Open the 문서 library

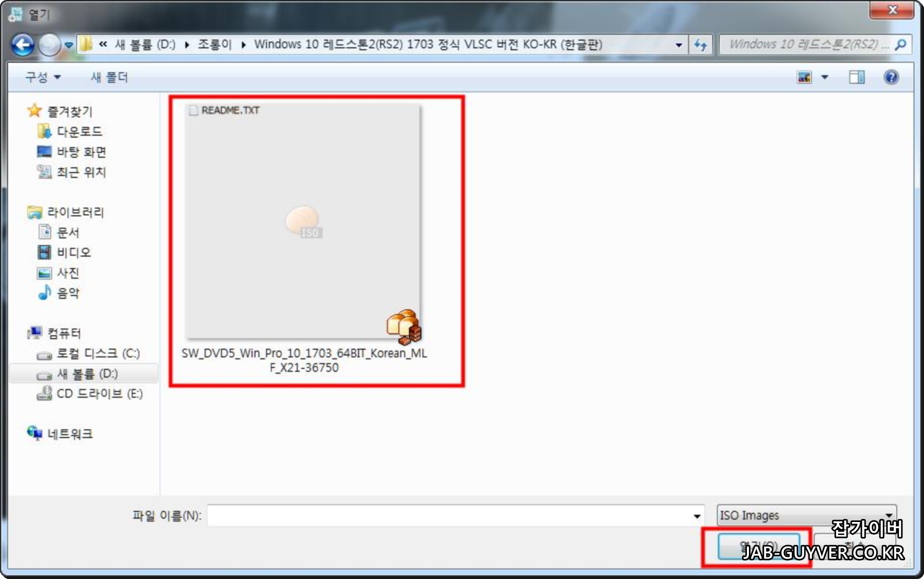68,233
